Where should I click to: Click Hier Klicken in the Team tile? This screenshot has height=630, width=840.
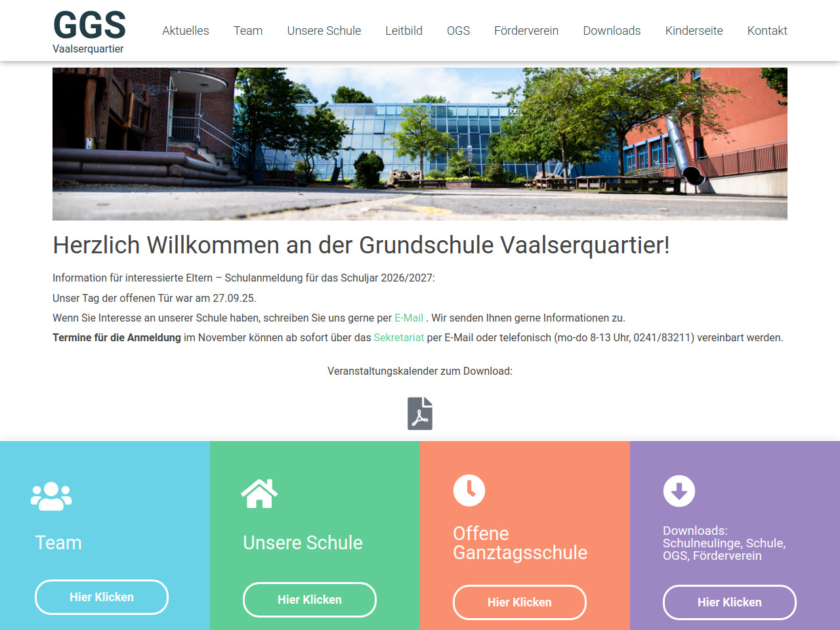[102, 597]
